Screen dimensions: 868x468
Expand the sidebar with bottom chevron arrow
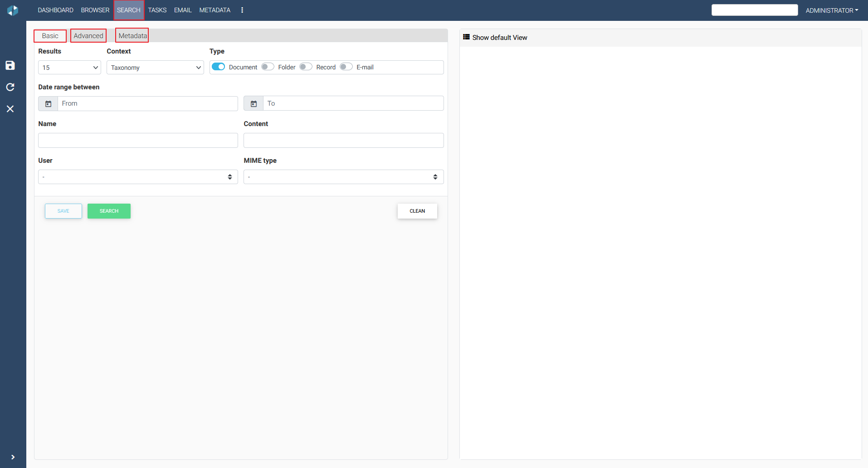(13, 457)
